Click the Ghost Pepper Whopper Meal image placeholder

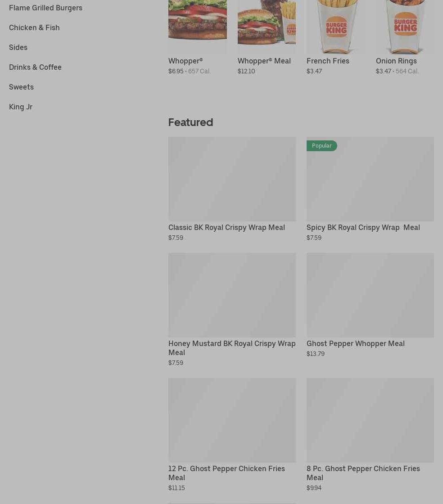click(370, 295)
